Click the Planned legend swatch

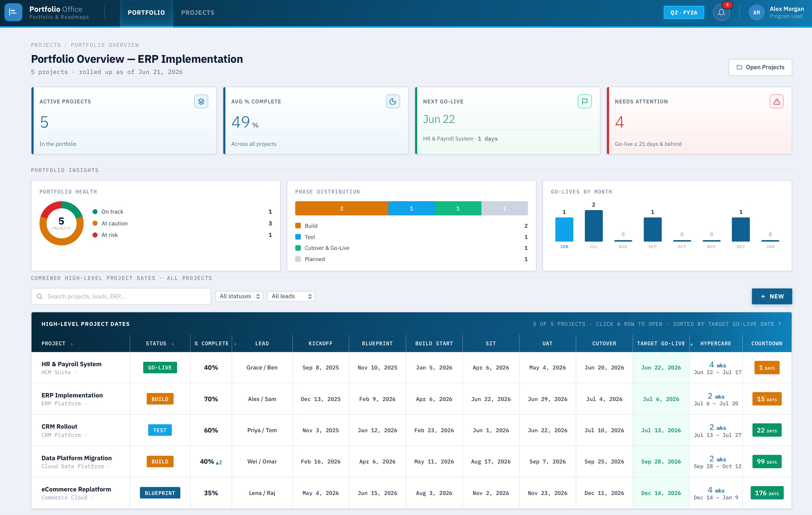(298, 259)
